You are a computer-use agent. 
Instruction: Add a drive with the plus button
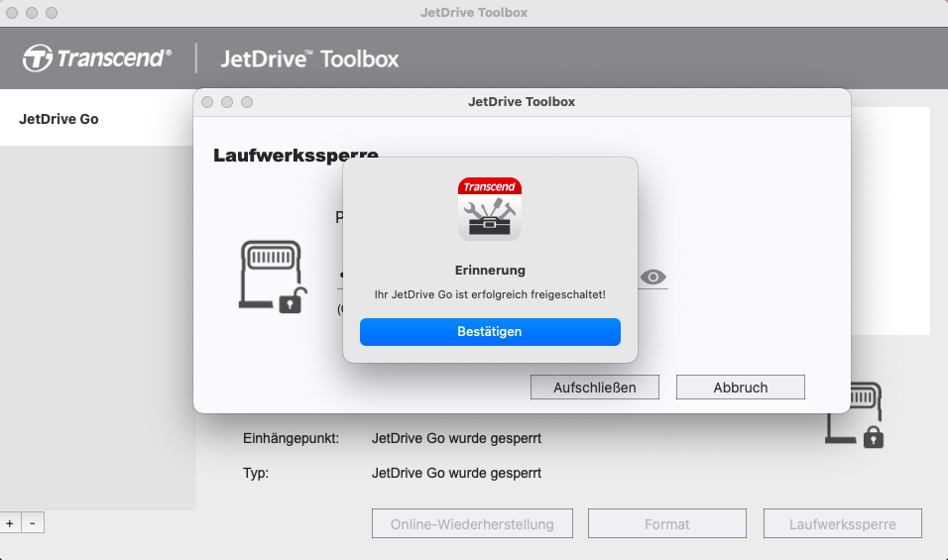coord(10,523)
